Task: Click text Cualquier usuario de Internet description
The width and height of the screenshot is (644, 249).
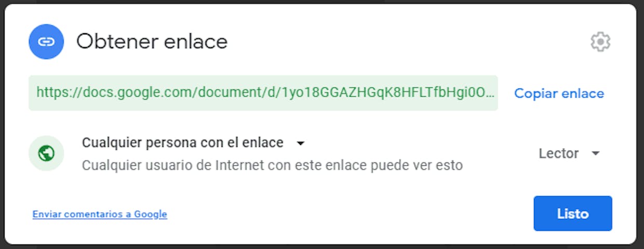Action: point(272,165)
